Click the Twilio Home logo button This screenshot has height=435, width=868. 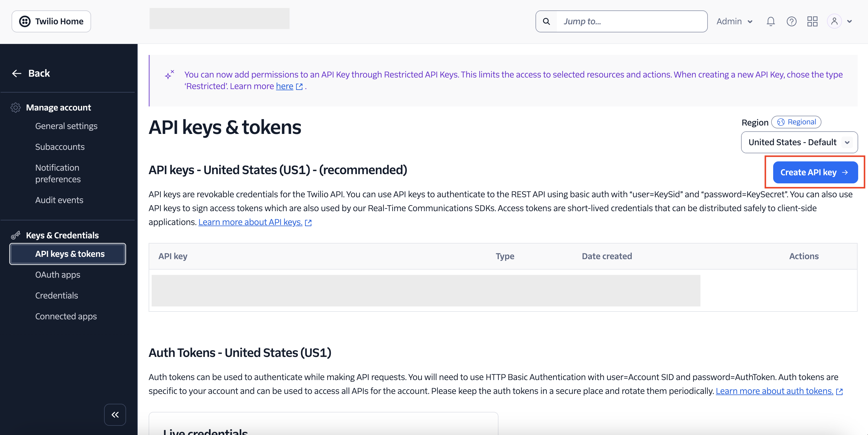coord(51,22)
